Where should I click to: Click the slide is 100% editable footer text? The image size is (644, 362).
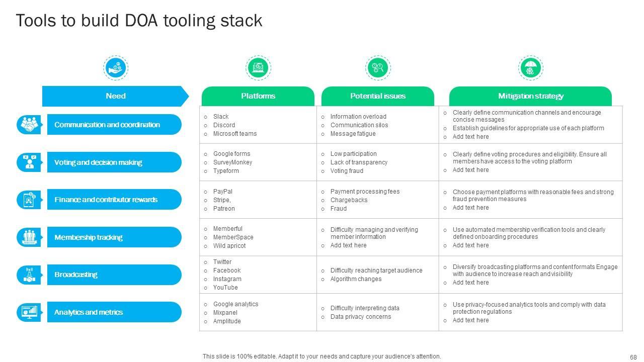pyautogui.click(x=322, y=356)
